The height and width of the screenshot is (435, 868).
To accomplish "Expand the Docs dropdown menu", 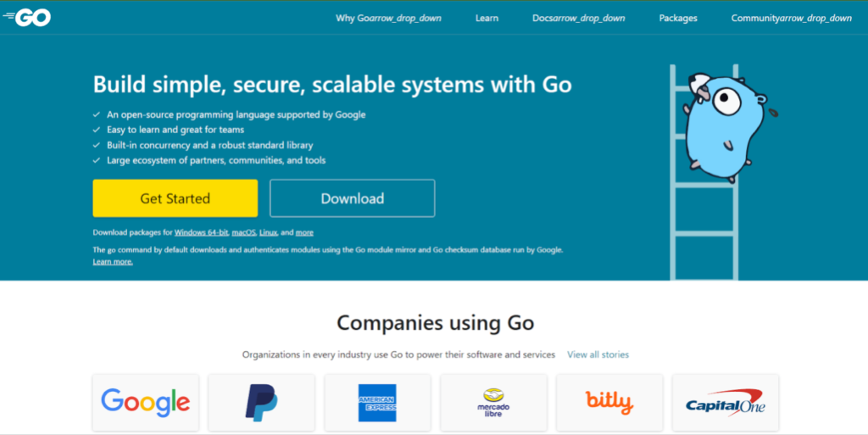I will (578, 19).
